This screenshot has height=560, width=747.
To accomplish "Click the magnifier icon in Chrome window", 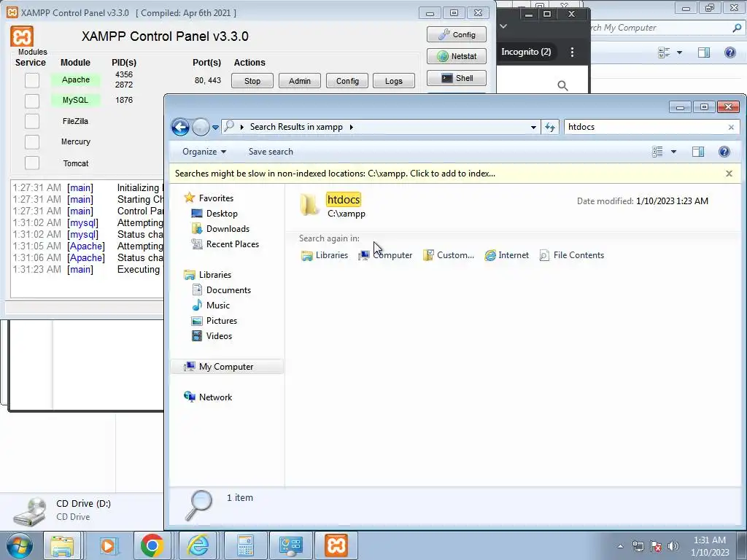I will click(x=562, y=86).
